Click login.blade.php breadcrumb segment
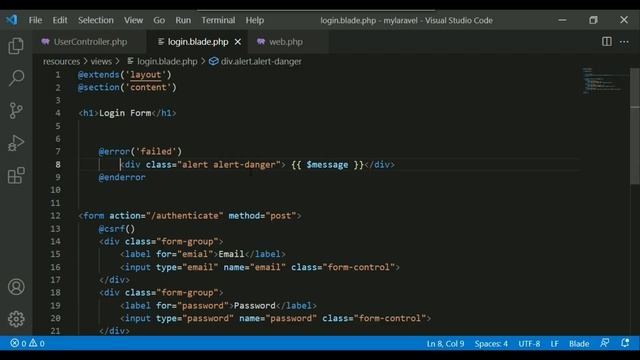Screen dimensions: 640x360 coord(162,62)
